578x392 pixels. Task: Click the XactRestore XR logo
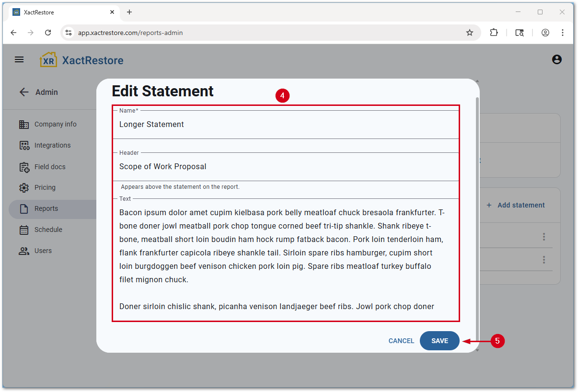tap(48, 59)
